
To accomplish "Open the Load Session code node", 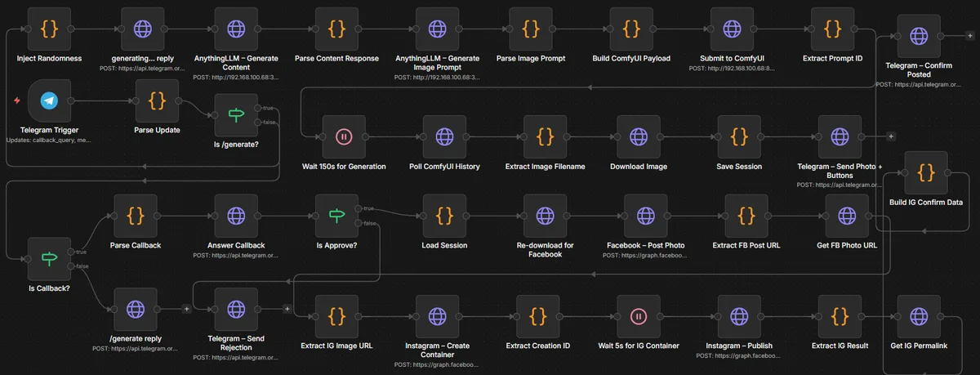I will point(443,215).
